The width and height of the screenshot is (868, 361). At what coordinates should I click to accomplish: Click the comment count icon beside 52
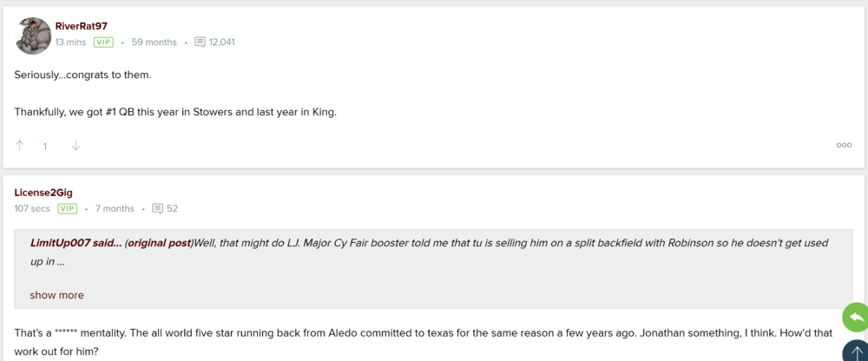tap(157, 208)
